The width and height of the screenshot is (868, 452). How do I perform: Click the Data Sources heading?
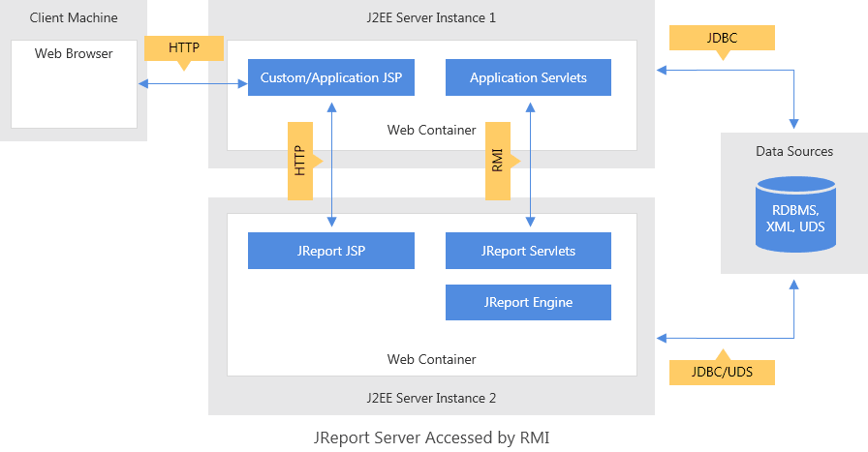794,151
